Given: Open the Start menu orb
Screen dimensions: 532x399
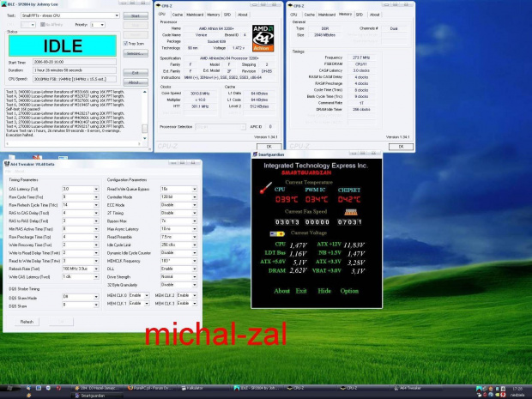Looking at the screenshot, I should click(9, 389).
